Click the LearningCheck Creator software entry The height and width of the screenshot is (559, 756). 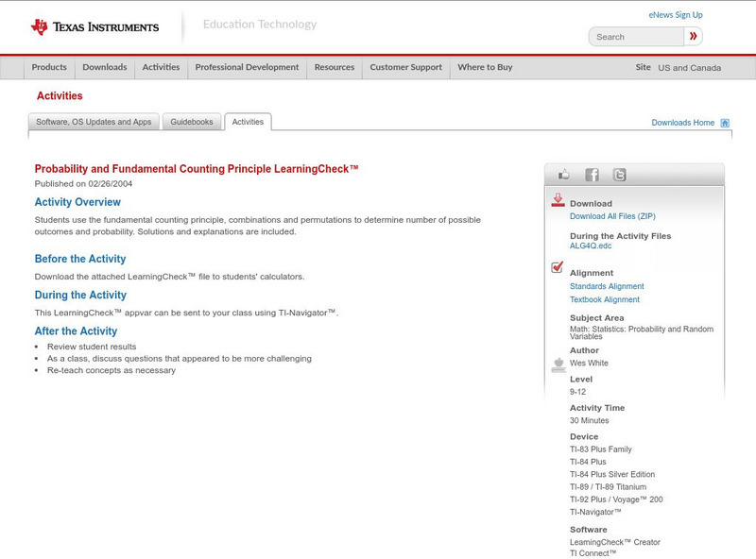point(615,542)
